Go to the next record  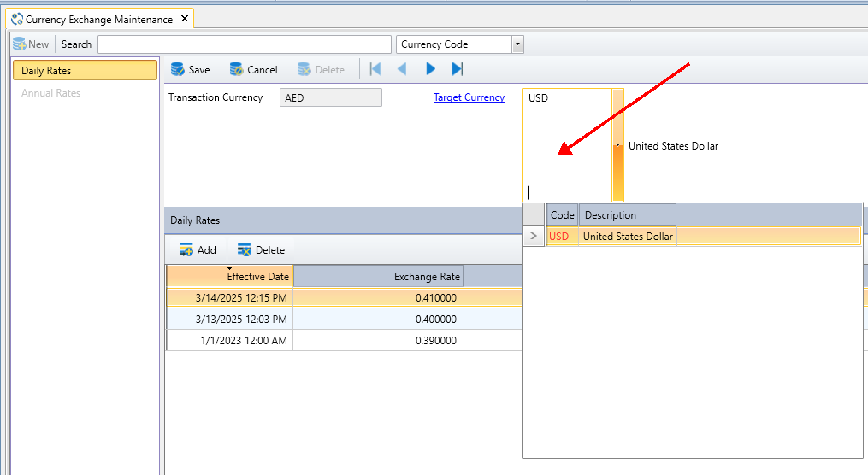click(430, 69)
